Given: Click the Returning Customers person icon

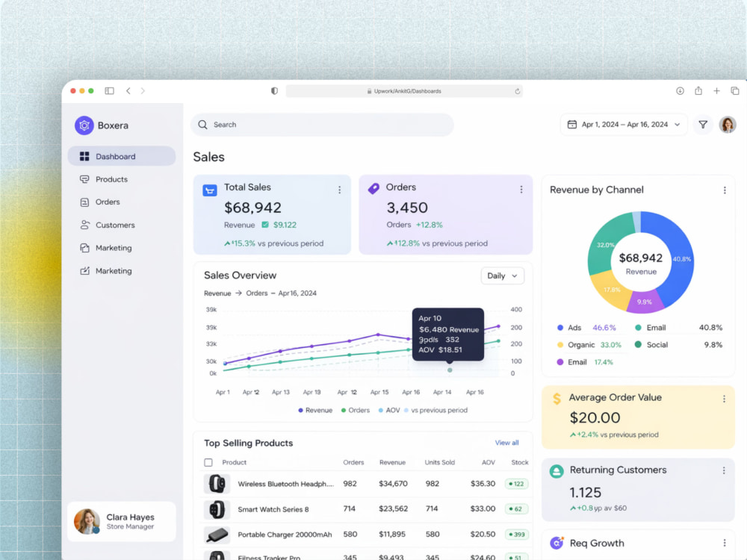Looking at the screenshot, I should [556, 471].
